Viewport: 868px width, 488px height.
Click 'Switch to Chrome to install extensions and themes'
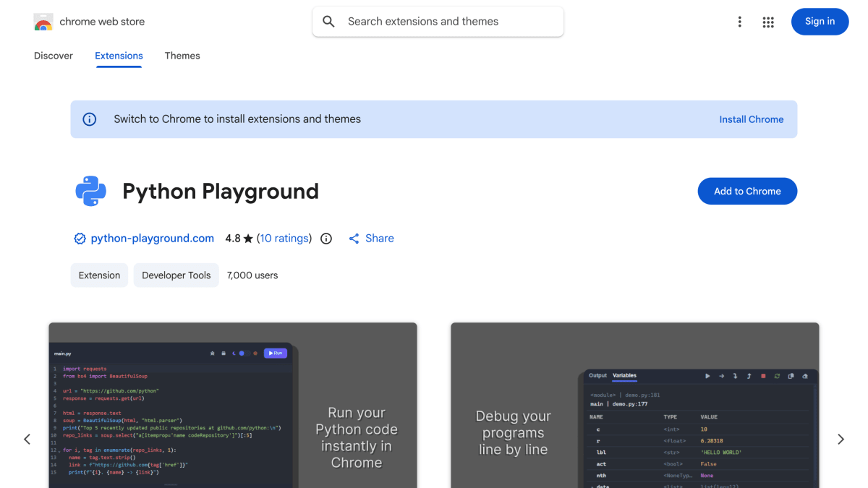(x=237, y=119)
